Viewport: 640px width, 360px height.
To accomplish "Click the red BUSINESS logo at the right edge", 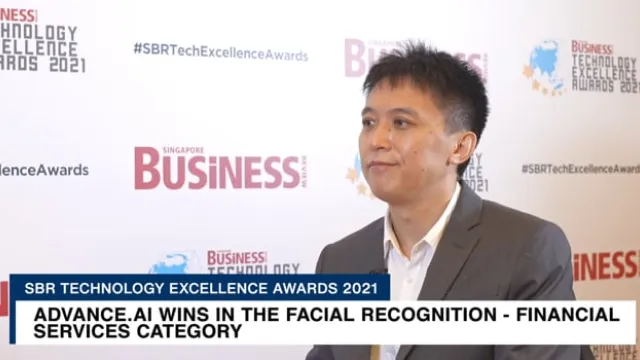I will pyautogui.click(x=607, y=266).
